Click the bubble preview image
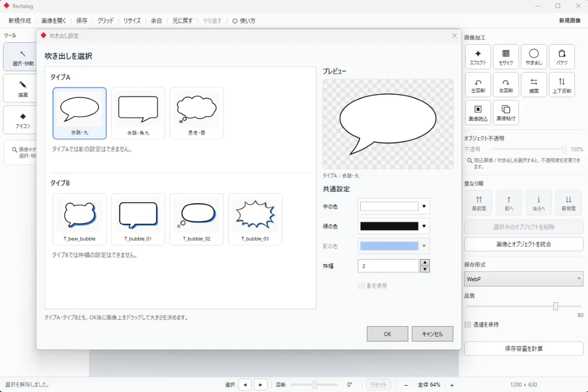The height and width of the screenshot is (392, 588). (x=388, y=124)
